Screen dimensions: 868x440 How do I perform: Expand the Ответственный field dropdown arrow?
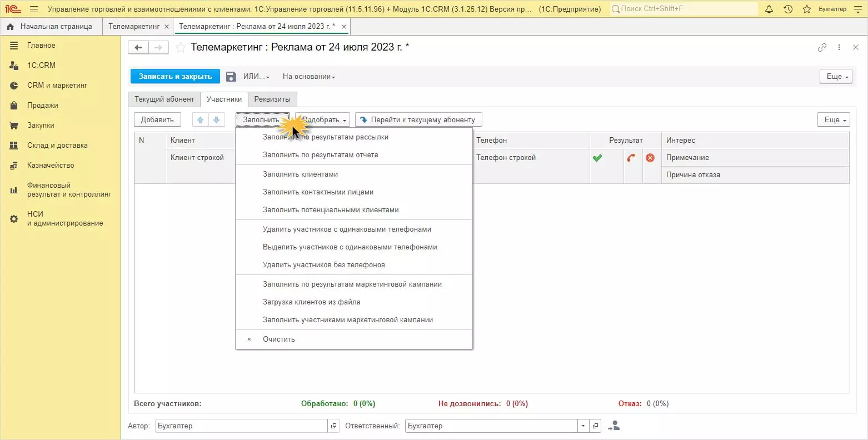583,426
